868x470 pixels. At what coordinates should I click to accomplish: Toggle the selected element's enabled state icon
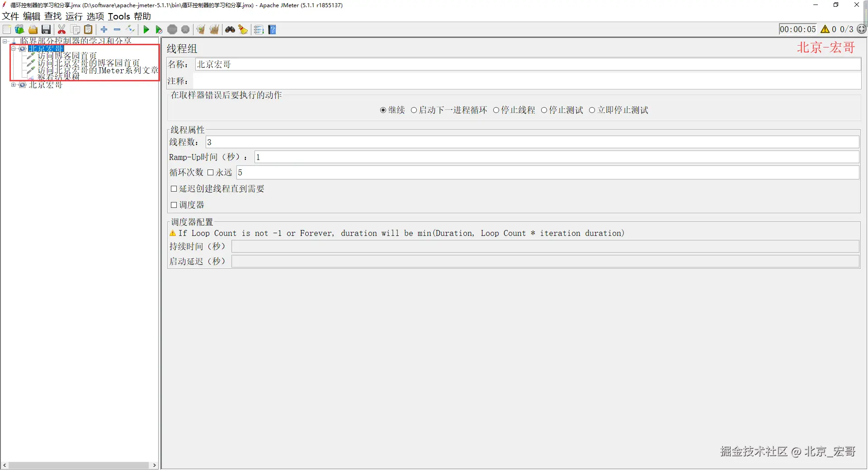tap(131, 29)
